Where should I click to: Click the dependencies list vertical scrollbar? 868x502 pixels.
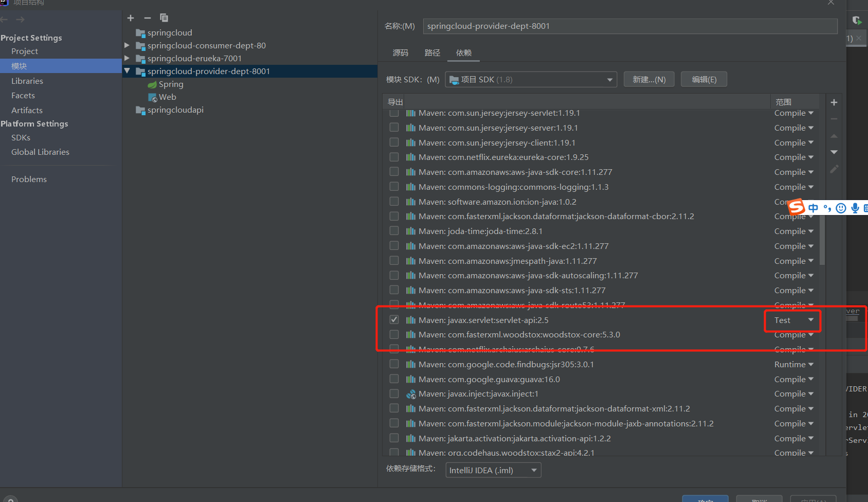[822, 239]
